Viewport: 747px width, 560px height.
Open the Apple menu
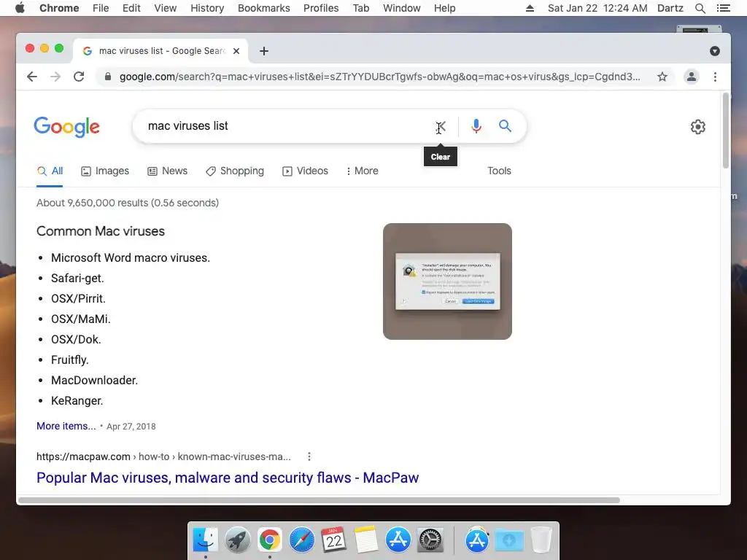pyautogui.click(x=20, y=8)
